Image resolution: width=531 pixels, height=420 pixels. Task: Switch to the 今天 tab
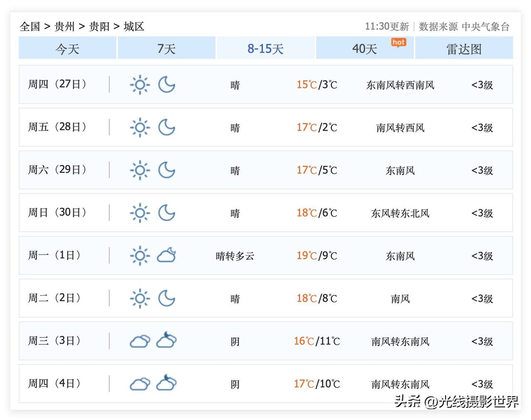(x=68, y=48)
